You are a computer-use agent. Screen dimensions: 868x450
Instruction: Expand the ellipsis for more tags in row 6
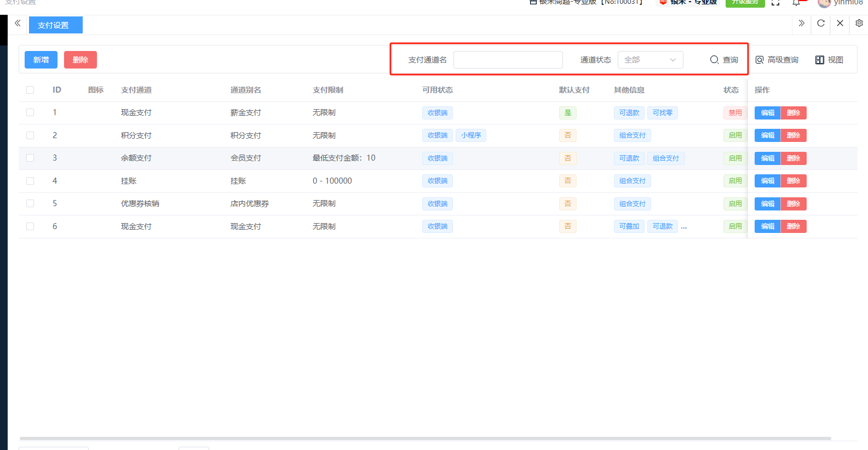coord(684,226)
